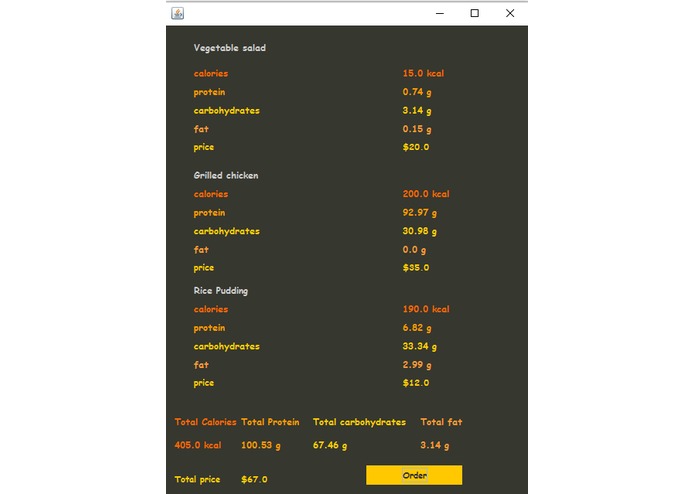Viewport: 695px width, 494px height.
Task: Click the 0.0 g fat value
Action: pyautogui.click(x=414, y=250)
